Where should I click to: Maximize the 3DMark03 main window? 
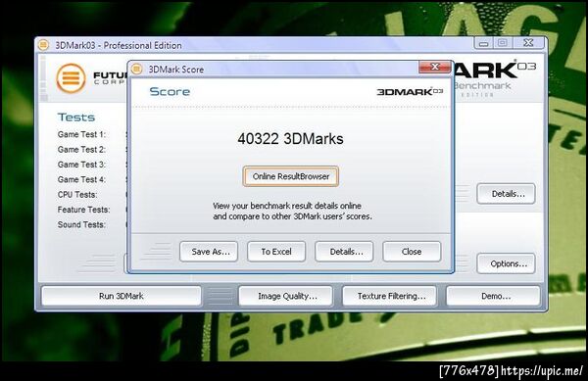click(503, 43)
